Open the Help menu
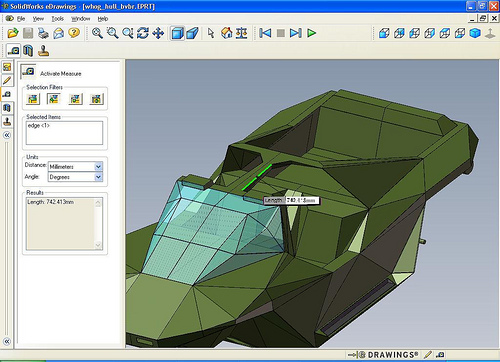Viewport: 500px width, 362px height. pyautogui.click(x=103, y=19)
